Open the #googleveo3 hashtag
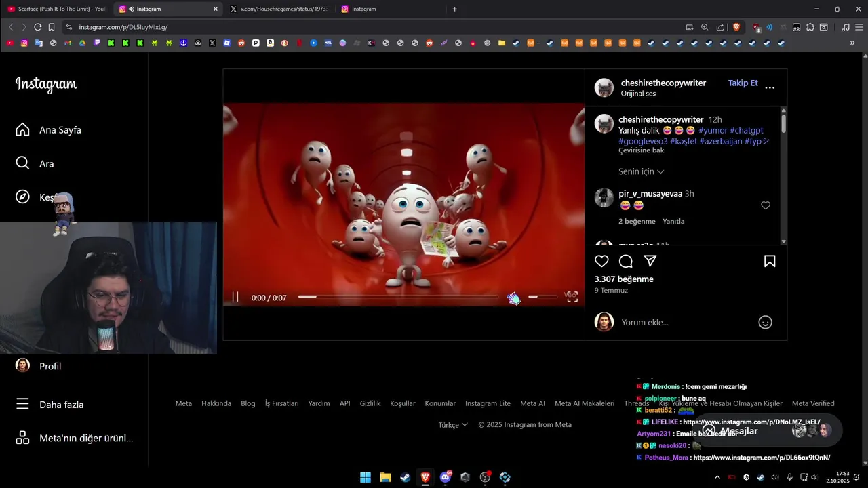The image size is (868, 488). (643, 141)
